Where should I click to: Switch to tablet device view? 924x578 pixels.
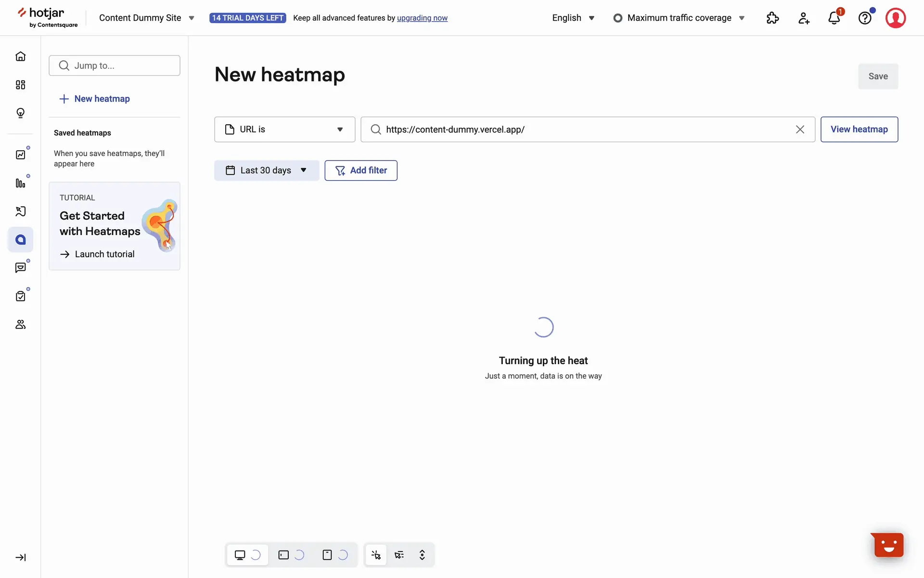[283, 555]
